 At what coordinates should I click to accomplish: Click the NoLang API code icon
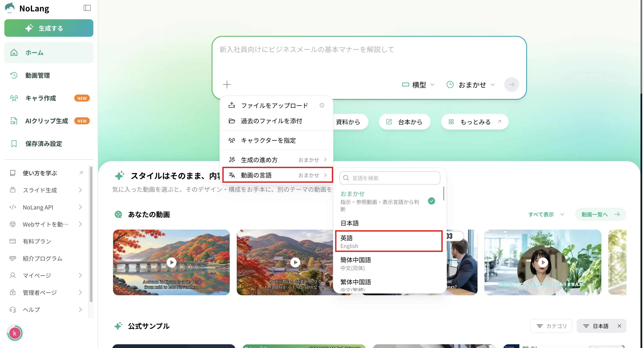pyautogui.click(x=13, y=207)
